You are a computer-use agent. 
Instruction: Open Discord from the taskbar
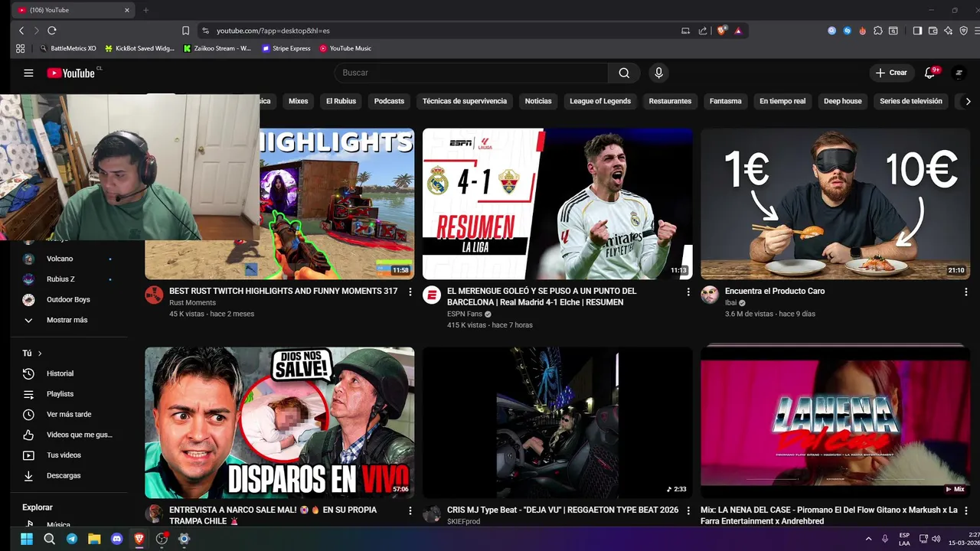point(116,539)
